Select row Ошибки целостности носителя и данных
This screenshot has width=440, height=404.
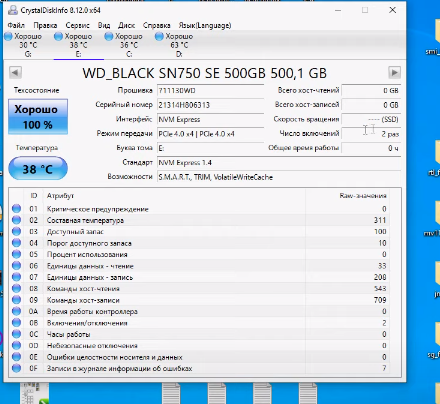click(x=199, y=357)
